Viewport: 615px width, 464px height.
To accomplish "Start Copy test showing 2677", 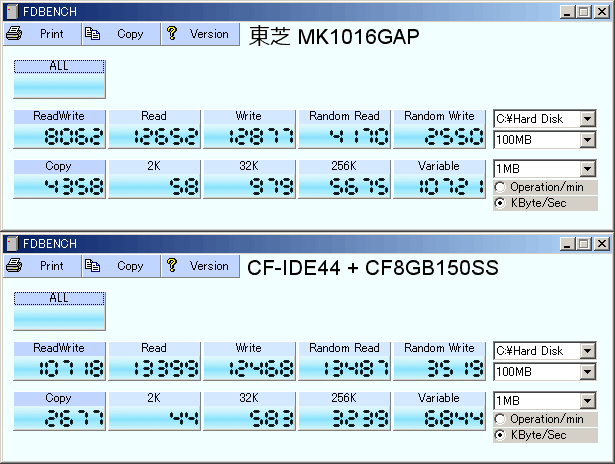I will [60, 411].
